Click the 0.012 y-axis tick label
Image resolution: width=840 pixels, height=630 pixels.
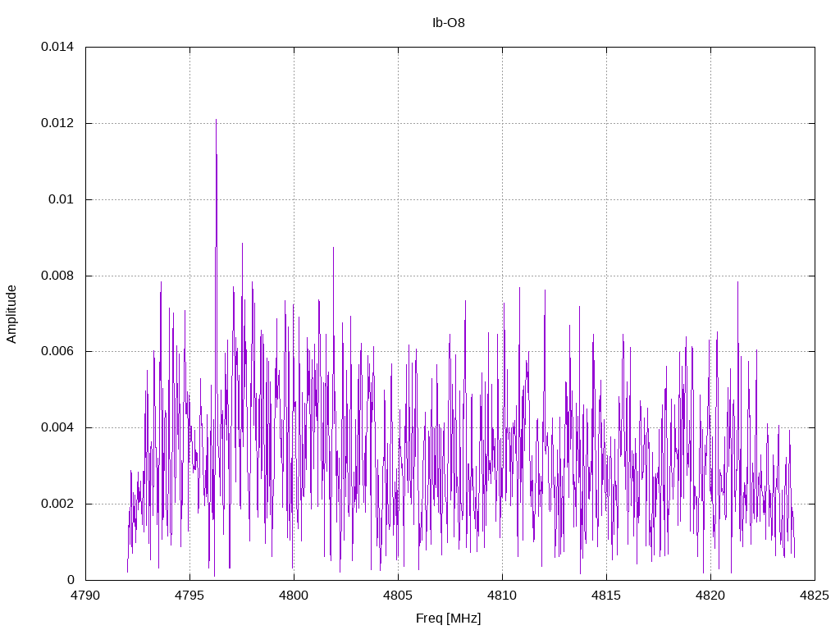coord(57,123)
